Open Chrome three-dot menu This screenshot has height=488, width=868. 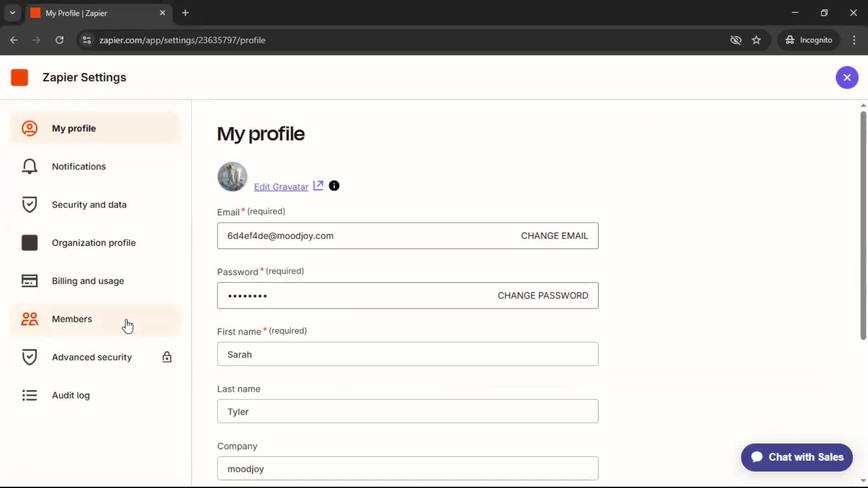point(854,40)
